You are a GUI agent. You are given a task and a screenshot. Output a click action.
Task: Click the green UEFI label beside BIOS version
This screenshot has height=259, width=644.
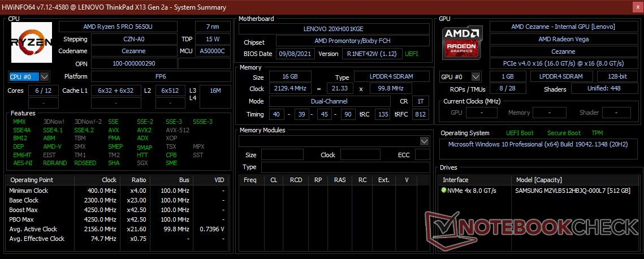click(412, 54)
